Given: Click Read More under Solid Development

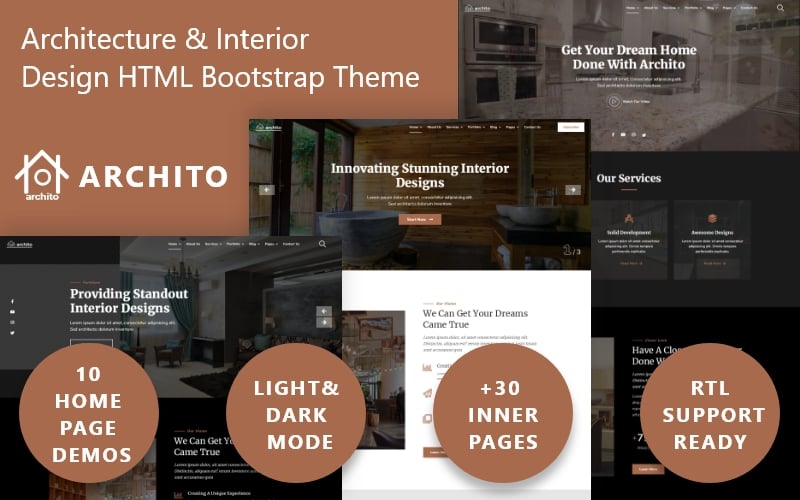Looking at the screenshot, I should [x=631, y=264].
